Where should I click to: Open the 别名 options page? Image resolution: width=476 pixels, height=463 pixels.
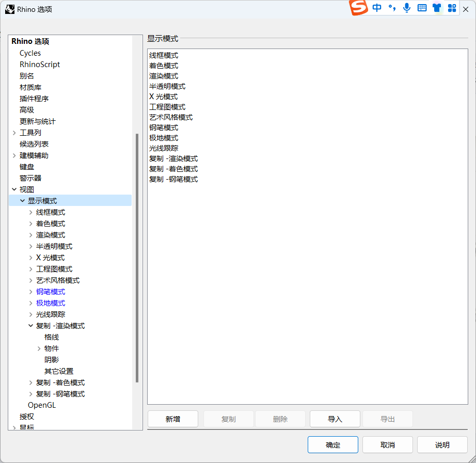click(27, 76)
